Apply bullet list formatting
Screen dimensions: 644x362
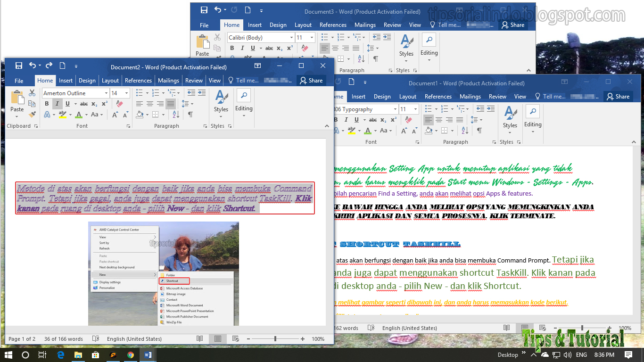[x=140, y=92]
